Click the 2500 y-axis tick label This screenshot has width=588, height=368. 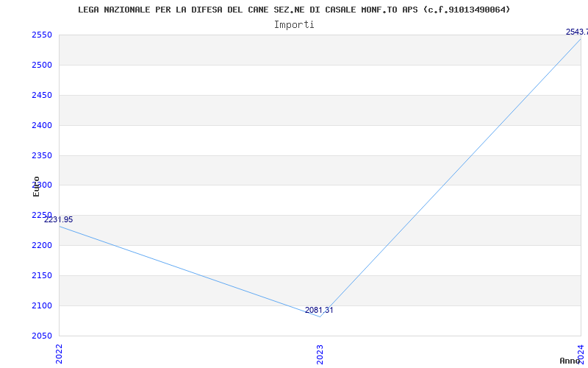41,66
